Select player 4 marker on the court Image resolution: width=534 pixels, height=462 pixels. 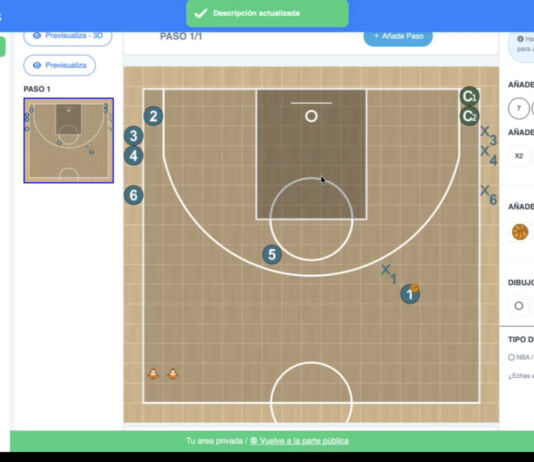click(134, 156)
